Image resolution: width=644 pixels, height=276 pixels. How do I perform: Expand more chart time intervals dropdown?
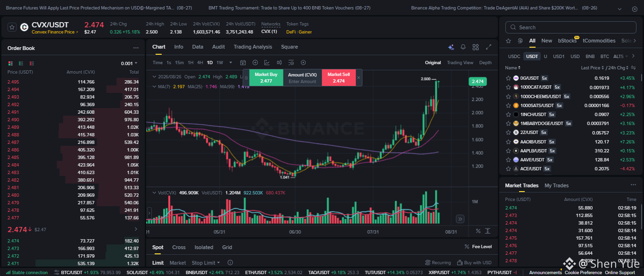point(231,62)
